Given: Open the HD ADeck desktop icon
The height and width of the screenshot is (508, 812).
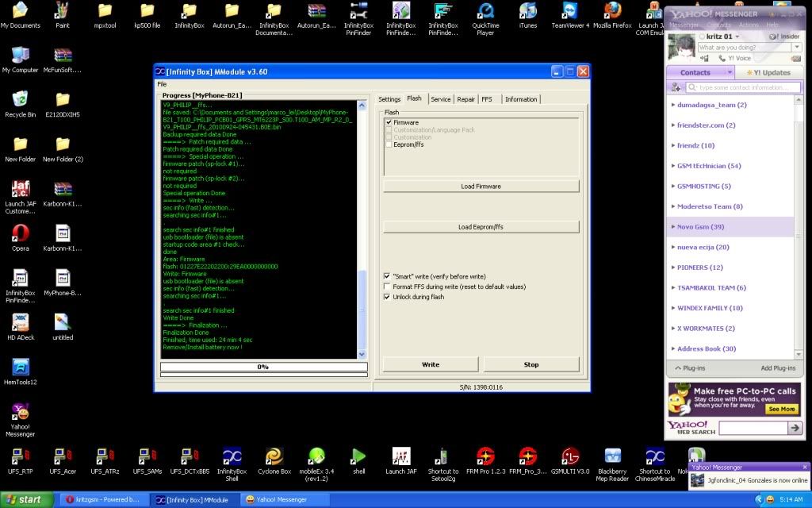Looking at the screenshot, I should pos(20,326).
